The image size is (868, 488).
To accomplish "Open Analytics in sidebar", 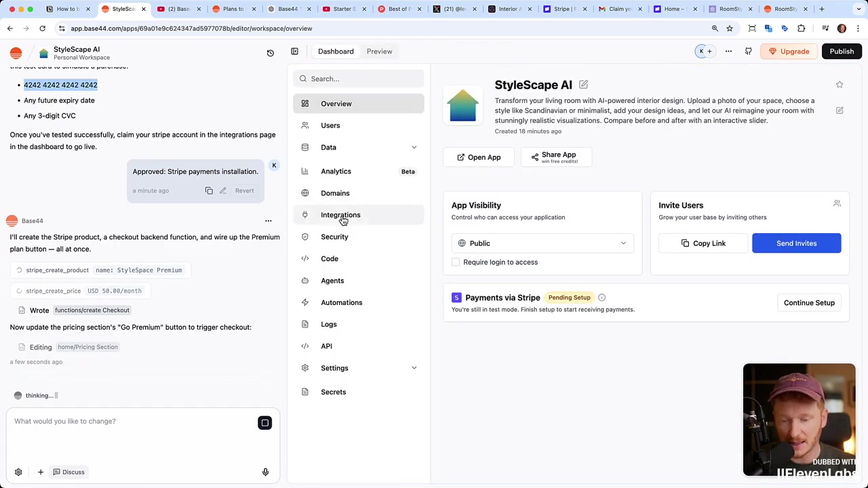I will [359, 171].
